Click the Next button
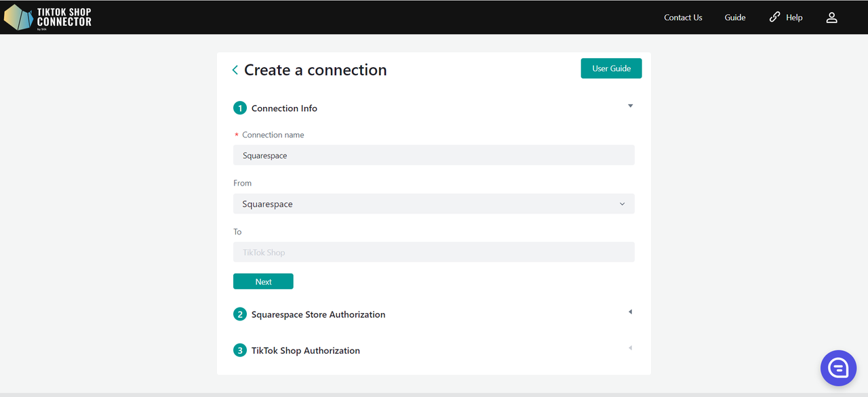This screenshot has width=868, height=397. 263,281
